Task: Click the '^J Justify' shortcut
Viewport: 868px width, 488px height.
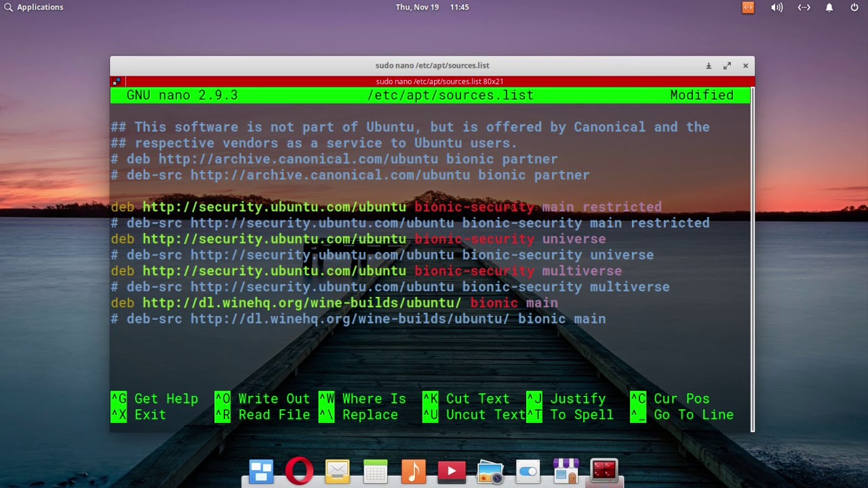Action: click(x=566, y=399)
